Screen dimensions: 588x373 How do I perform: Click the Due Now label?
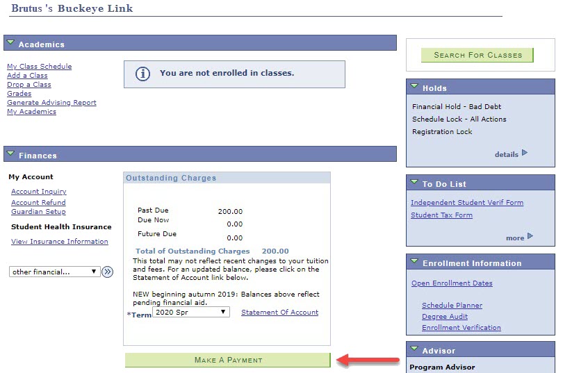153,220
